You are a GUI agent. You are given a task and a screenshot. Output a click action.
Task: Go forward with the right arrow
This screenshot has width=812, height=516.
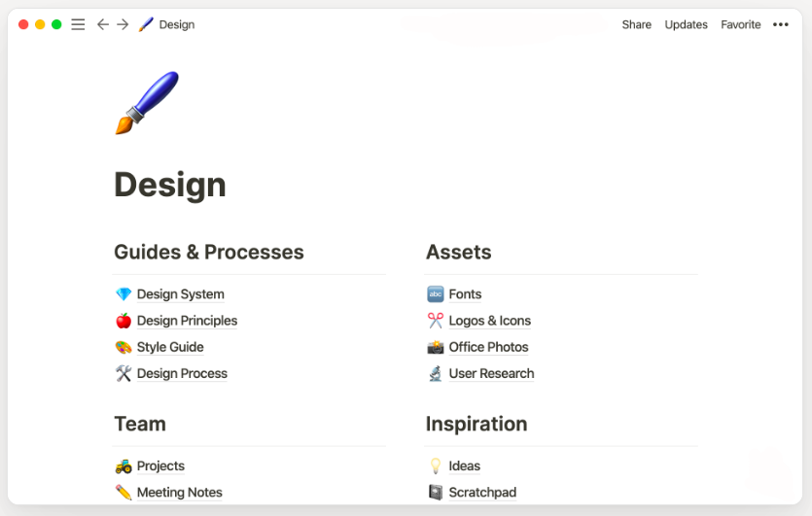point(123,24)
